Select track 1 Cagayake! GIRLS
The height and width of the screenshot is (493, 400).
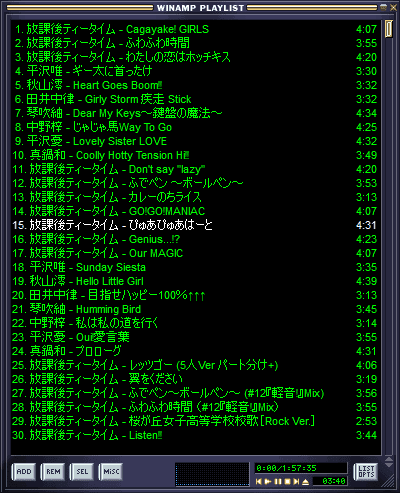(x=196, y=29)
